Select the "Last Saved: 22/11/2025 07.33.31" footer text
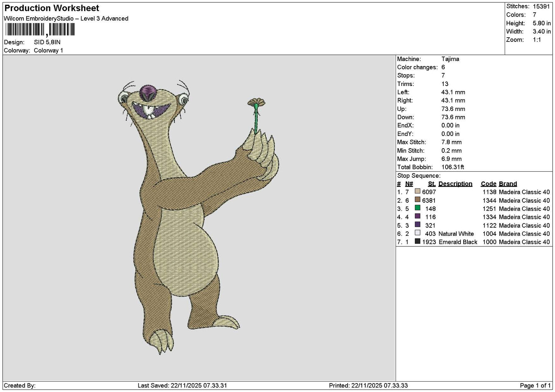 182,385
